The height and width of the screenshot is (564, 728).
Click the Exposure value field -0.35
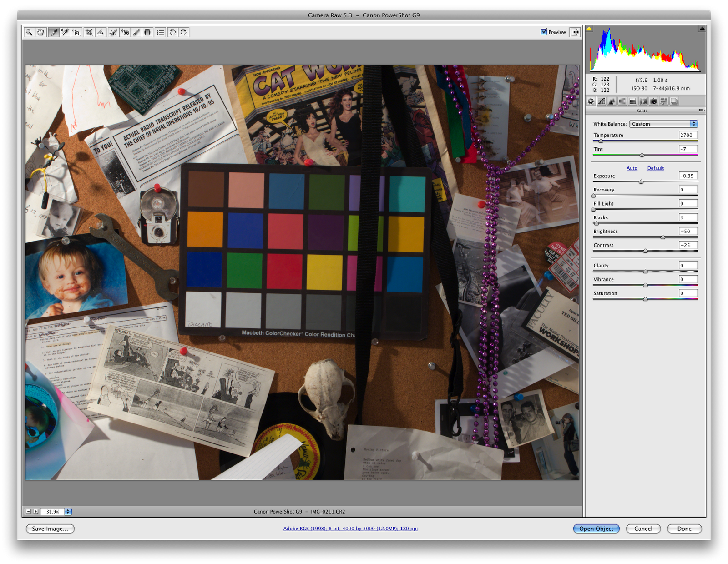[688, 176]
